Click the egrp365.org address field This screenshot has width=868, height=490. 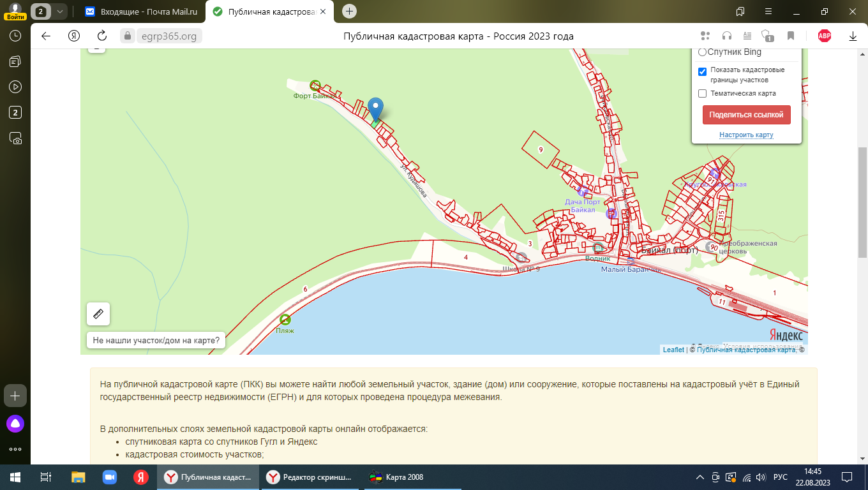click(169, 36)
